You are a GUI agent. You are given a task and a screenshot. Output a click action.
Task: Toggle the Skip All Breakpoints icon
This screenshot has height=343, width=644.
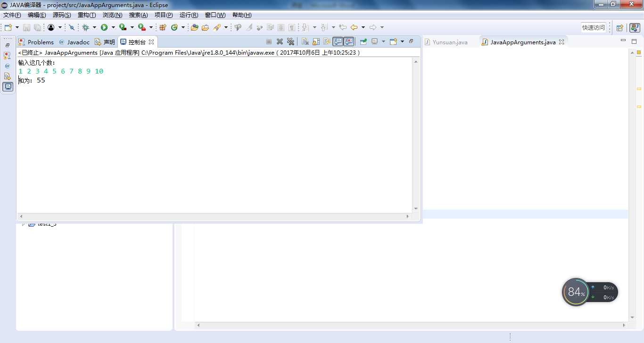coord(72,28)
